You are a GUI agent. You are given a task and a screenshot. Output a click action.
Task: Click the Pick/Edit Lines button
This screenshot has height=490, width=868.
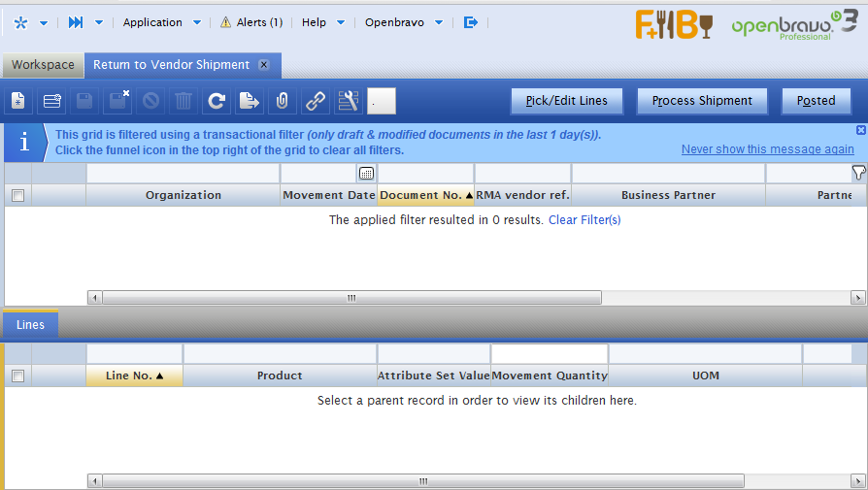[567, 101]
